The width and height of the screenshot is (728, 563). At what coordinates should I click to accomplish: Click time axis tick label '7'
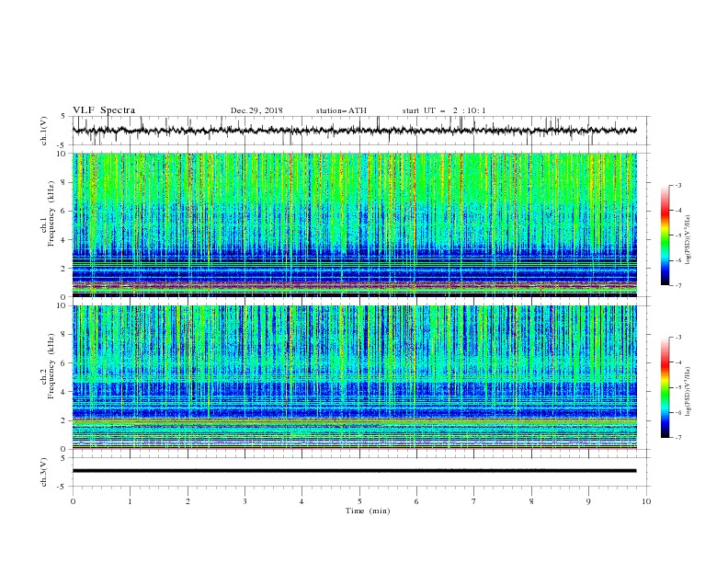(474, 501)
